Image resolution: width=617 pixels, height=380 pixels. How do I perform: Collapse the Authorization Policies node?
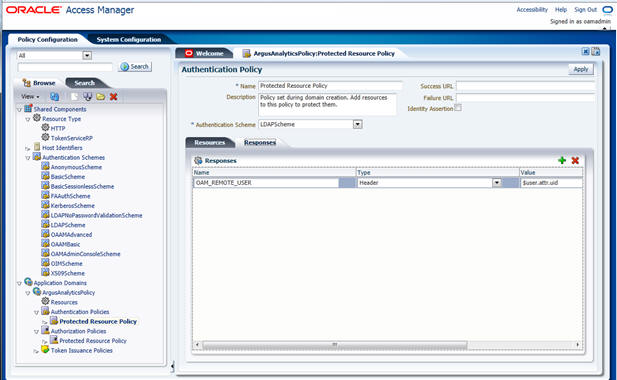point(37,332)
